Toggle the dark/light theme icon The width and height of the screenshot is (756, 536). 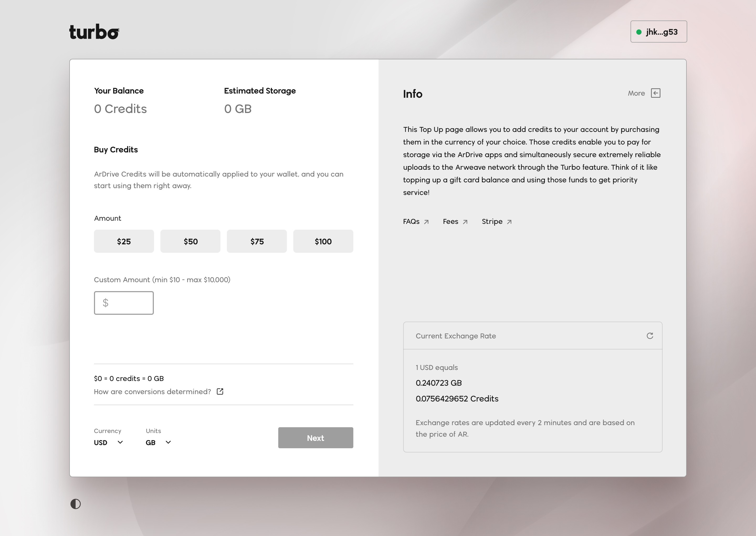tap(76, 504)
